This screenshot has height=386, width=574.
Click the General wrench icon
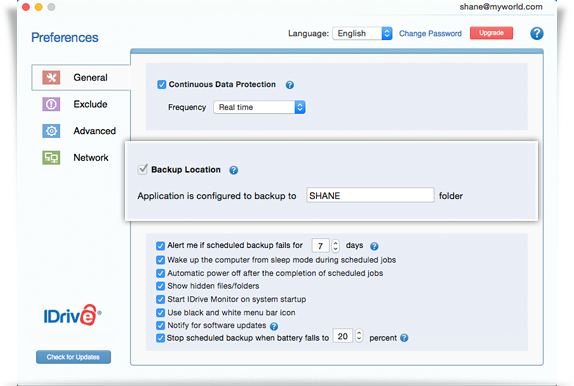point(51,78)
